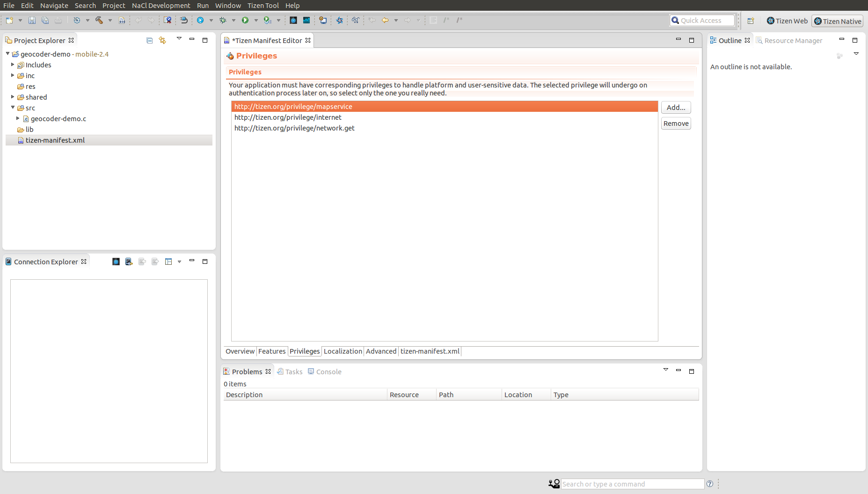Click the Remove privilege button
This screenshot has width=868, height=494.
(676, 123)
